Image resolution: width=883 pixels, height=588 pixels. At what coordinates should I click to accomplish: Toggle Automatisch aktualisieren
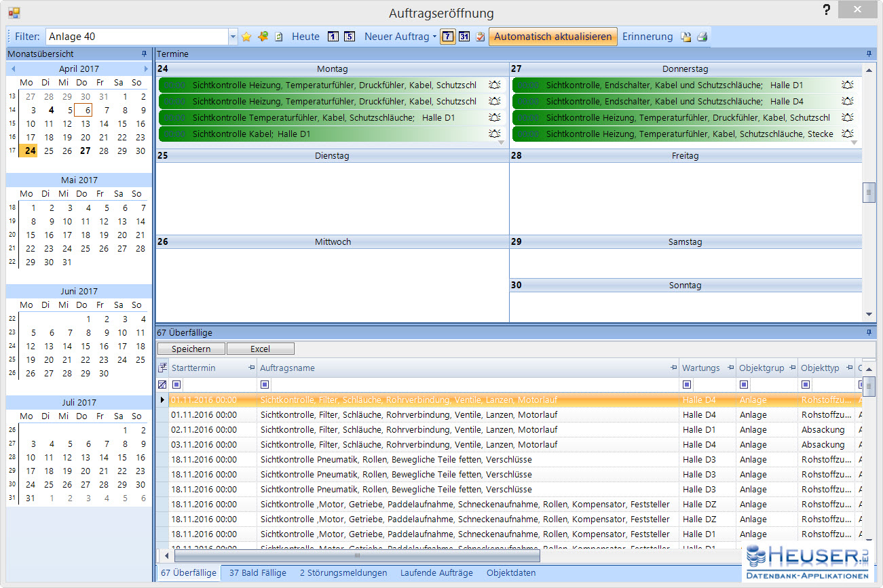click(x=552, y=37)
